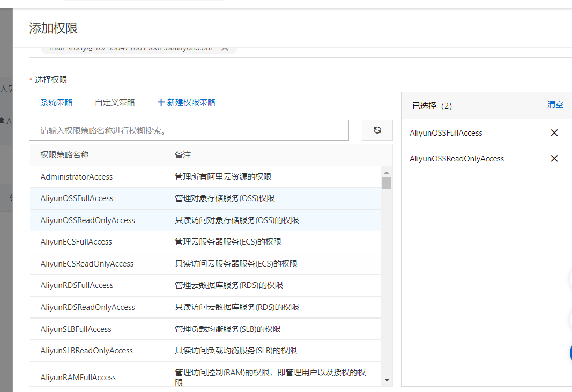This screenshot has width=572, height=392.
Task: Select AdministratorAccess policy row
Action: 206,176
